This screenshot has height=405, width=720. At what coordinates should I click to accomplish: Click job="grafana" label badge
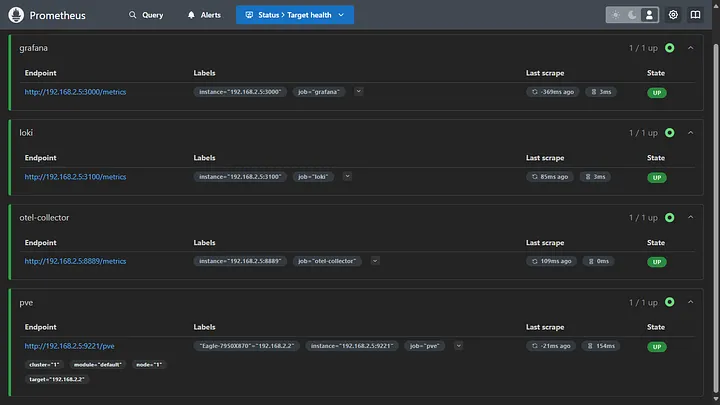[319, 92]
